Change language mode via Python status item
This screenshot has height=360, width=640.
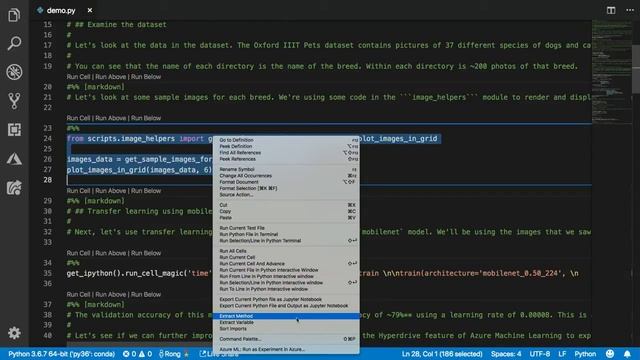(585, 354)
